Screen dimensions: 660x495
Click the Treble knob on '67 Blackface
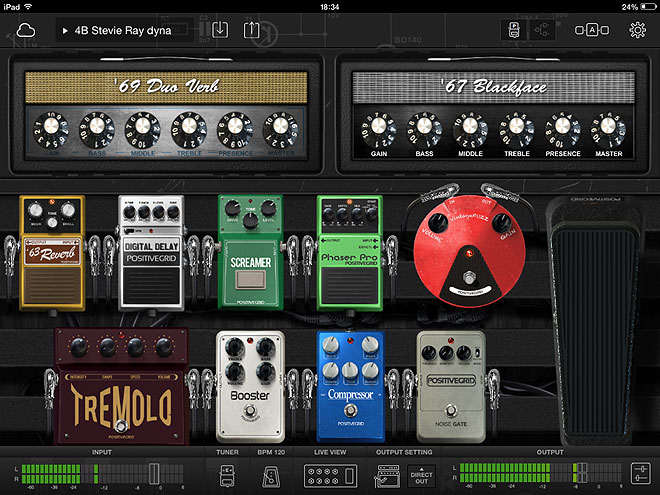516,130
